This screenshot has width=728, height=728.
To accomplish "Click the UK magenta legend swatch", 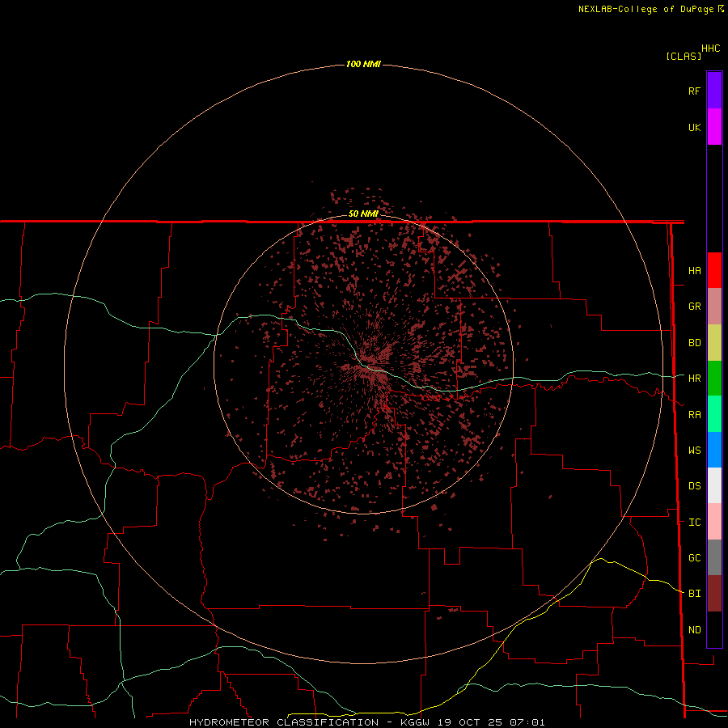I will point(714,127).
